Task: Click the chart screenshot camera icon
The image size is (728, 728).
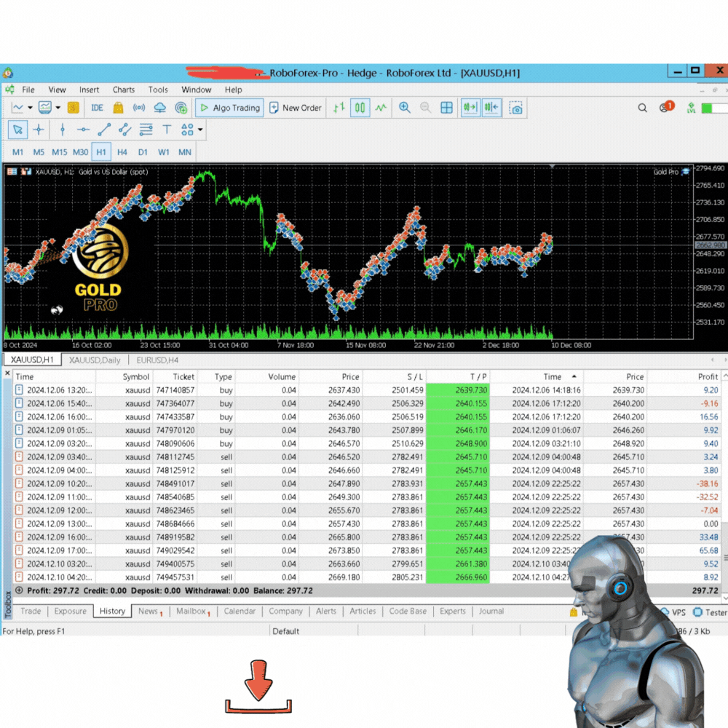Action: 515,108
